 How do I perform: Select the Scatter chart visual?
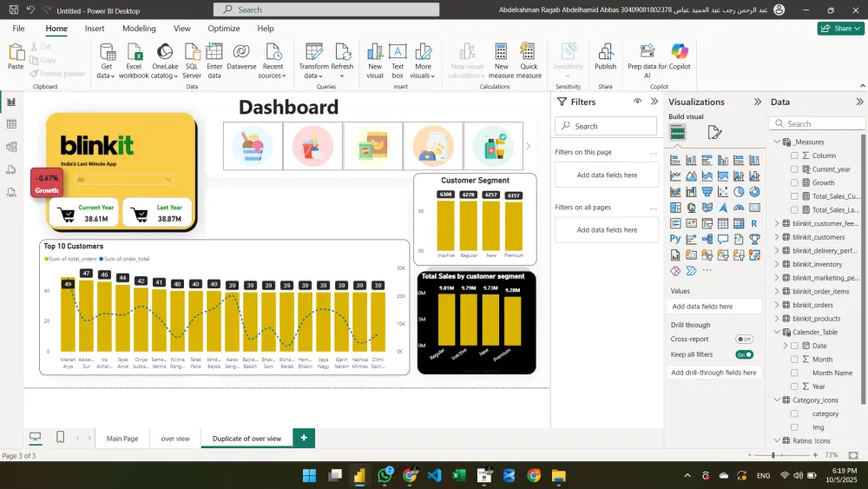click(x=723, y=192)
